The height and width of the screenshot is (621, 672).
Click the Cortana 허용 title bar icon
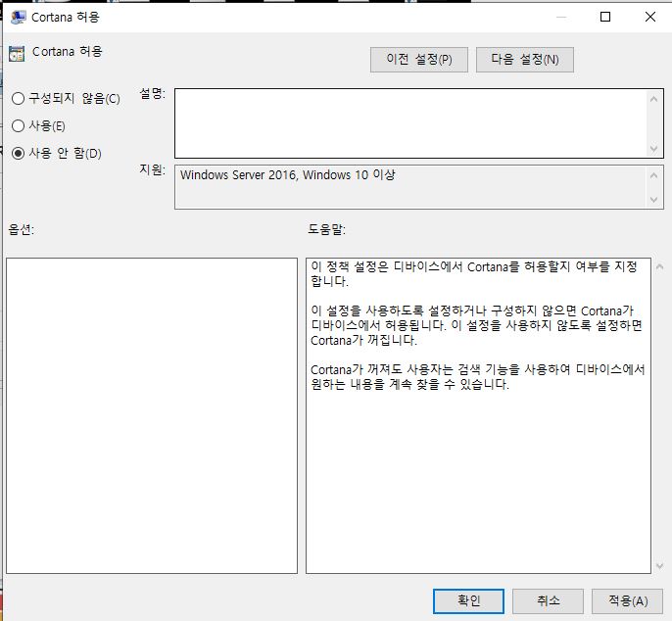pos(18,18)
